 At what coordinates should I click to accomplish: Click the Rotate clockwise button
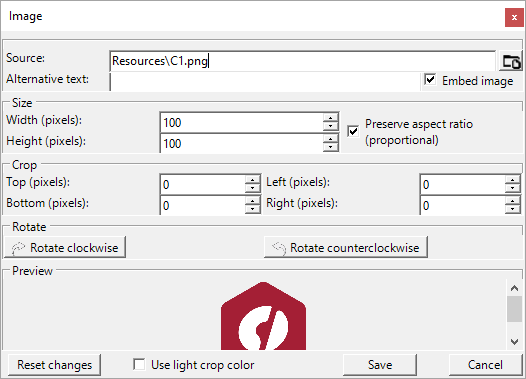(x=65, y=247)
